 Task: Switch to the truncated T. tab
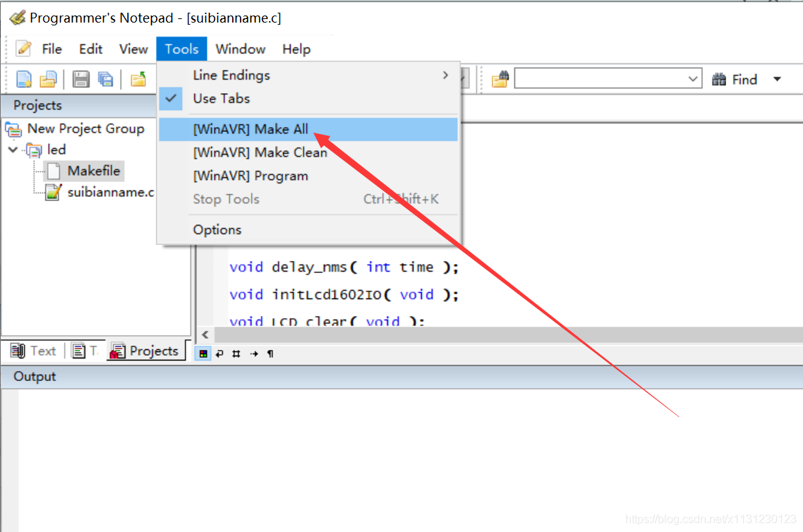(85, 351)
